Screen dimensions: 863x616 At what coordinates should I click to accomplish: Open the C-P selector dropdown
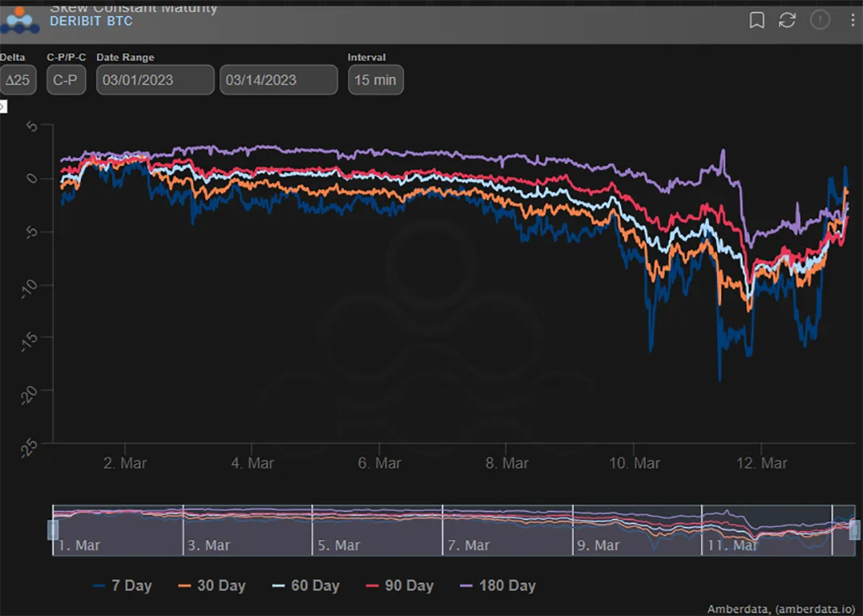pyautogui.click(x=66, y=80)
